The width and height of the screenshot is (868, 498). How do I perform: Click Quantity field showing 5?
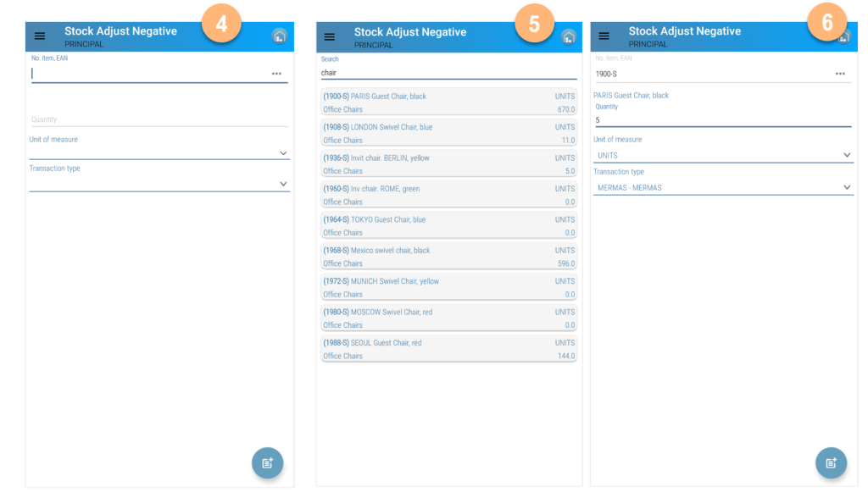click(723, 120)
